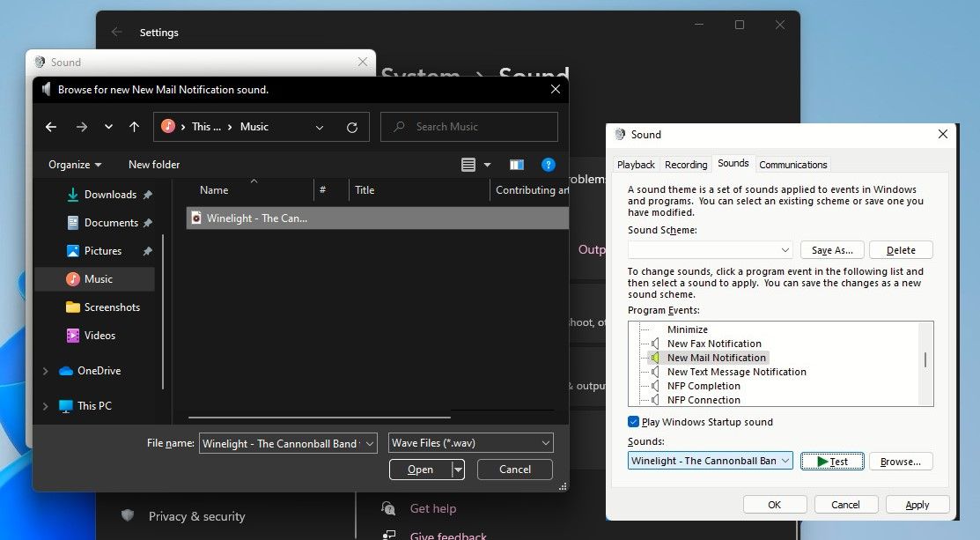Open the Sound Scheme dropdown
The width and height of the screenshot is (980, 540).
(710, 250)
